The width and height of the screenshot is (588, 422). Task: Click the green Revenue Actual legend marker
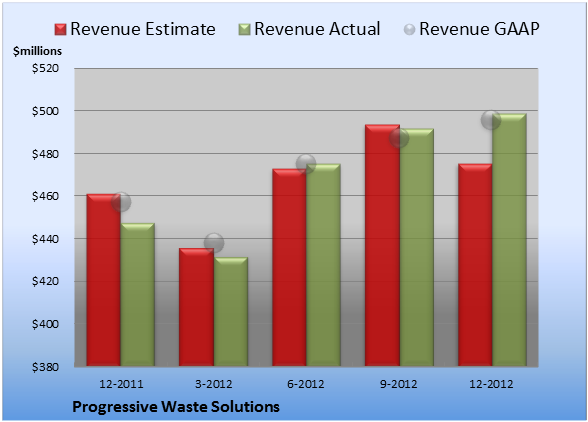(244, 29)
